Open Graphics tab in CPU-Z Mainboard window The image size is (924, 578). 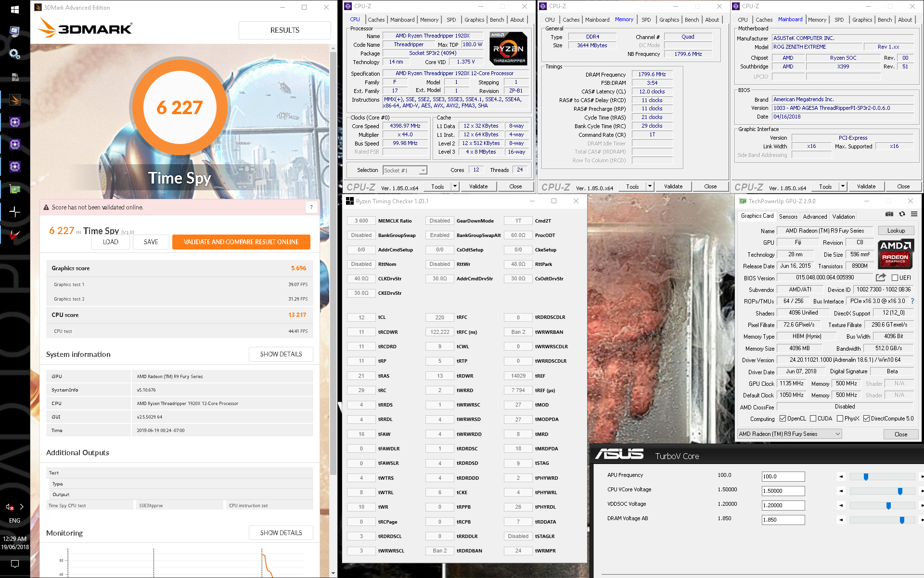click(862, 20)
